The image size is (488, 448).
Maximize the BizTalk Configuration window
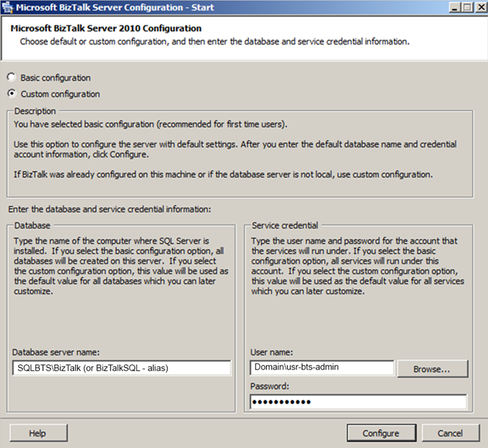464,7
